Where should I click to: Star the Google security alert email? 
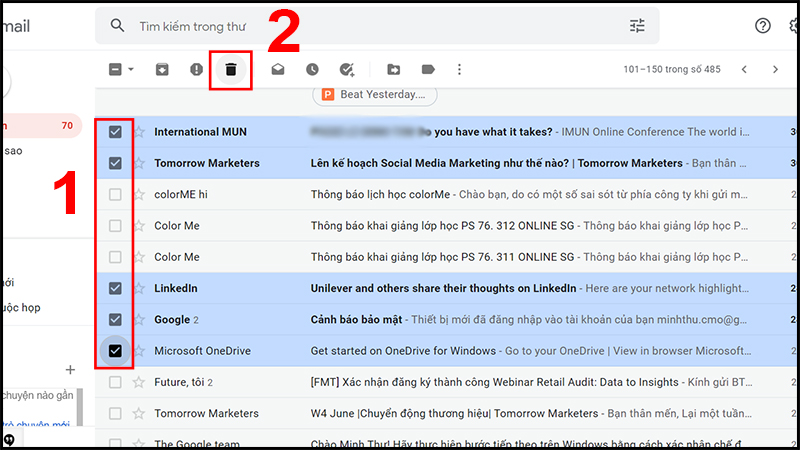139,319
